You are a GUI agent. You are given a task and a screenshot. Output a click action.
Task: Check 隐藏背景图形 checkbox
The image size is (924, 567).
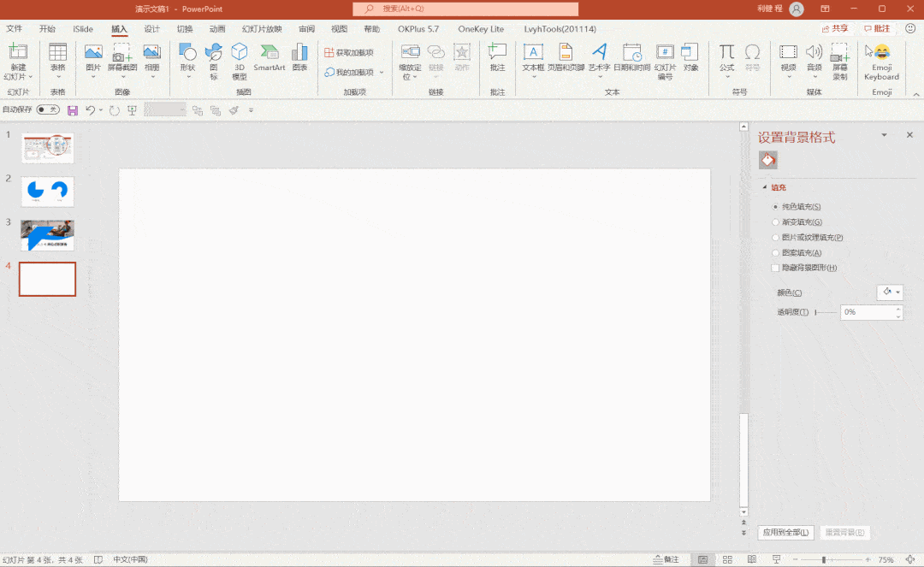[x=775, y=268]
